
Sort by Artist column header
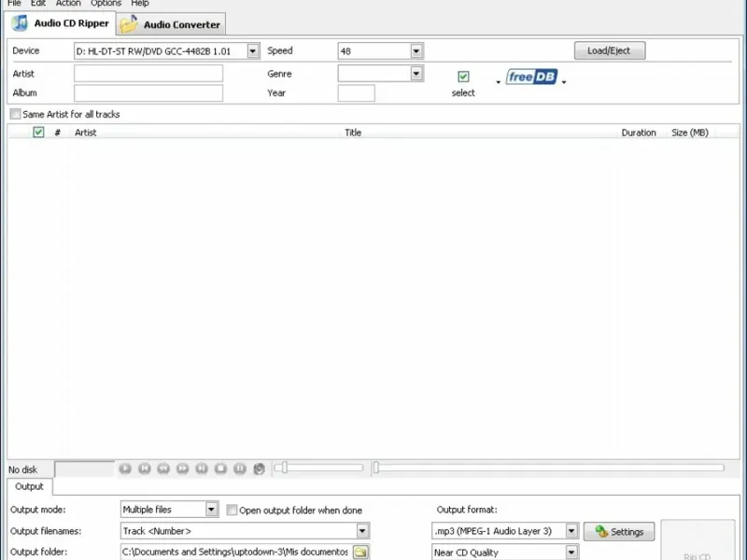click(x=86, y=133)
